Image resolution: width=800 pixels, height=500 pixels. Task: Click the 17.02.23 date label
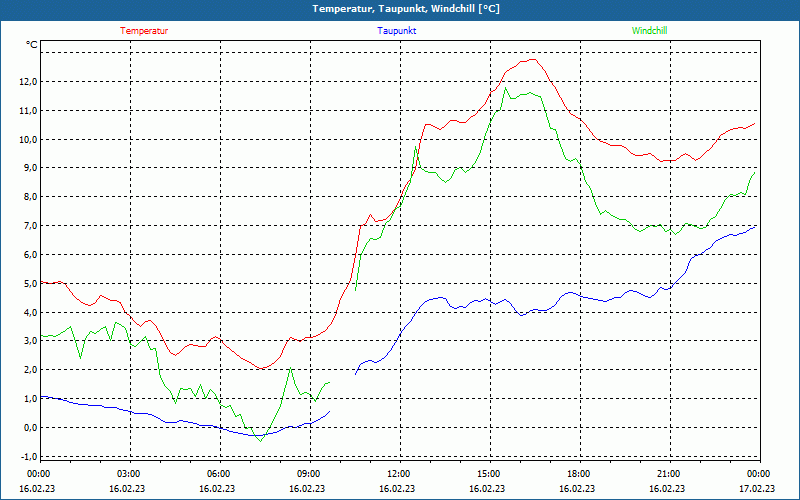(x=757, y=488)
